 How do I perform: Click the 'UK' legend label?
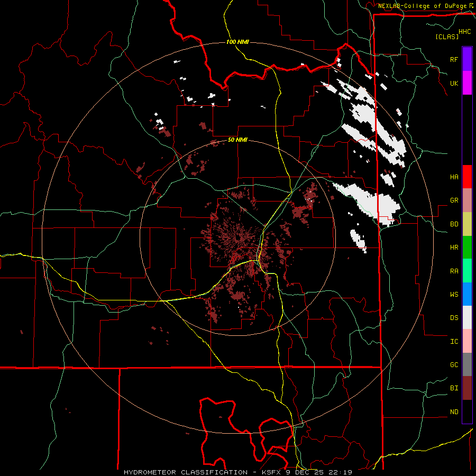point(454,83)
